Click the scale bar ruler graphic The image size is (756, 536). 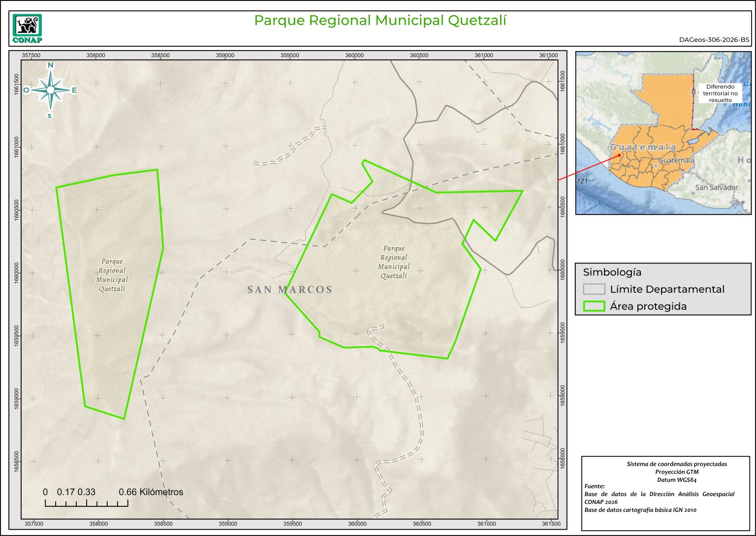click(x=86, y=503)
